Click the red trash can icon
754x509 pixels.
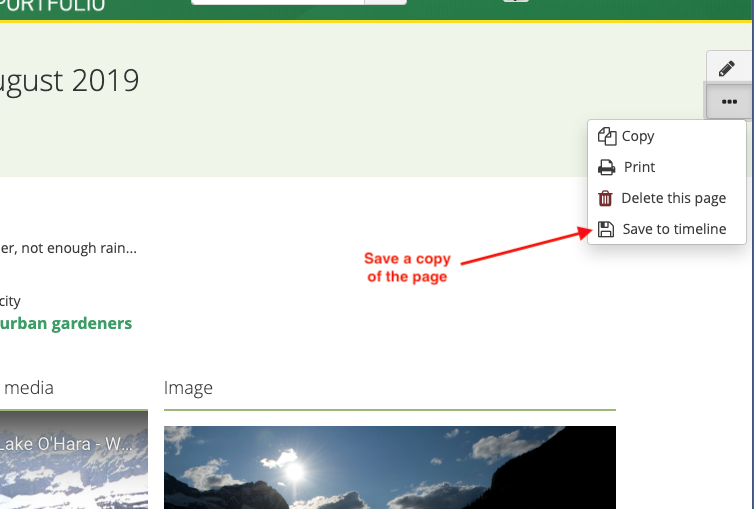[x=605, y=198]
